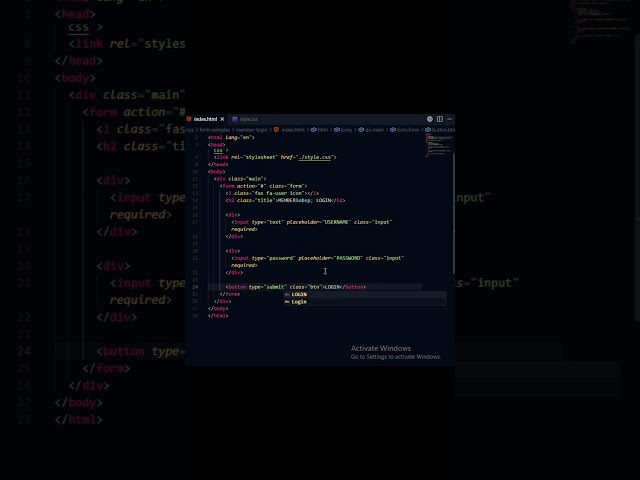Click line number 24 in the gutter

click(195, 287)
